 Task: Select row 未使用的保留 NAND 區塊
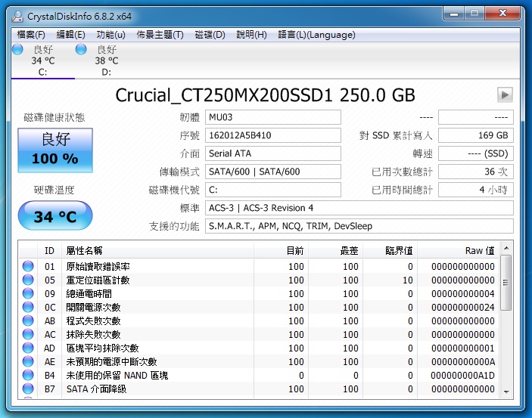[259, 375]
